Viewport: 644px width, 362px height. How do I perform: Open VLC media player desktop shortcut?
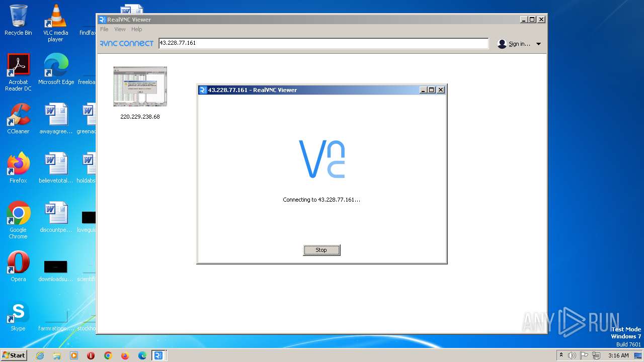click(55, 23)
